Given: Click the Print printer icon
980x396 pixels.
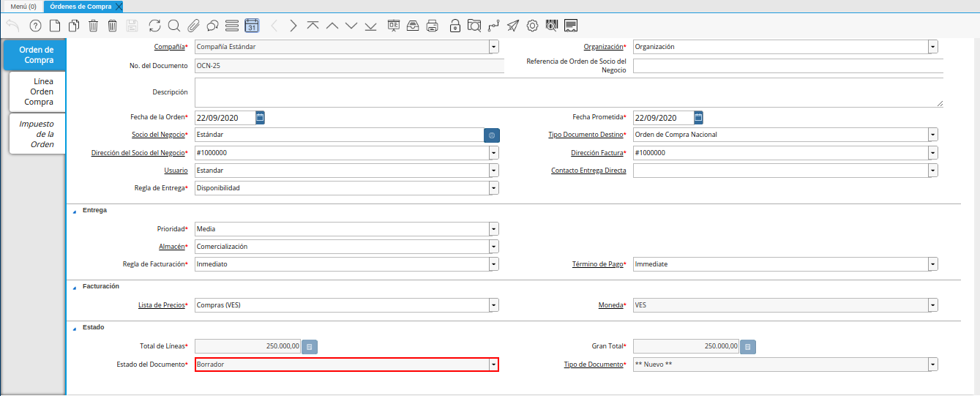Looking at the screenshot, I should [433, 26].
